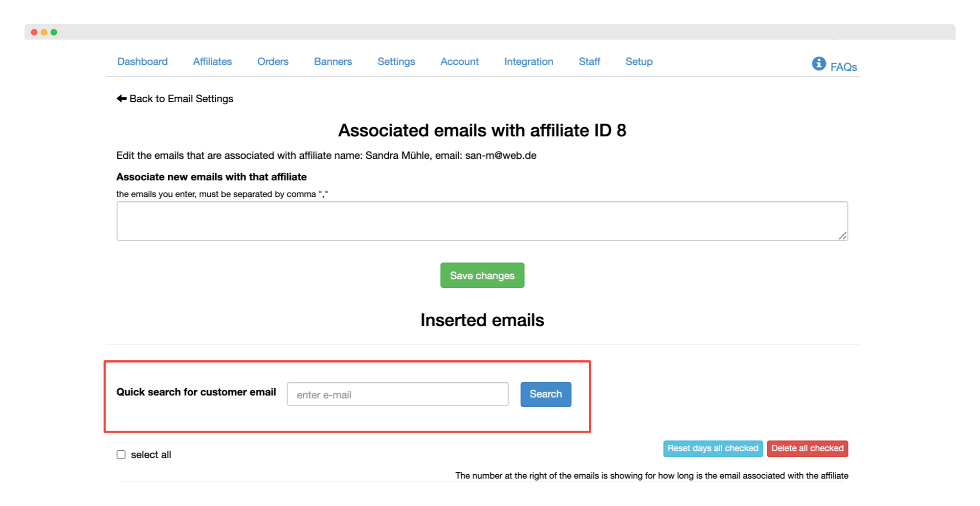This screenshot has height=506, width=980.
Task: Click the Quick search for customer email label
Action: coord(196,392)
